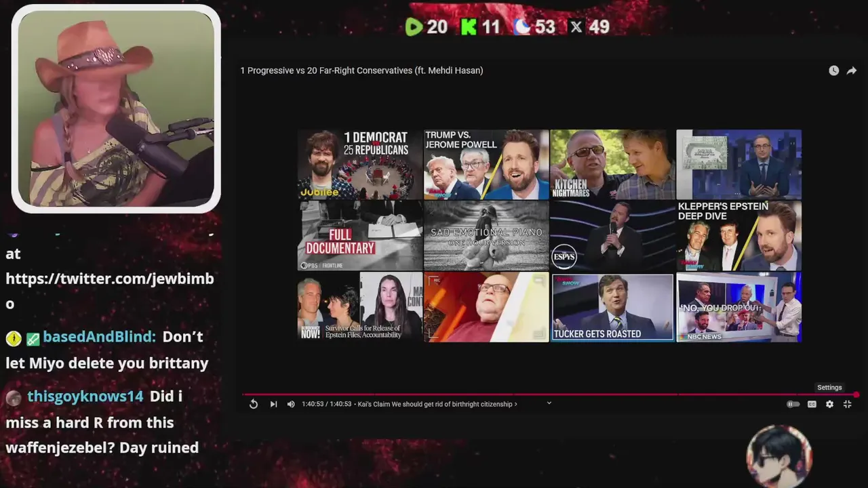The image size is (868, 488).
Task: Open the late night news desk thumbnail
Action: click(738, 165)
